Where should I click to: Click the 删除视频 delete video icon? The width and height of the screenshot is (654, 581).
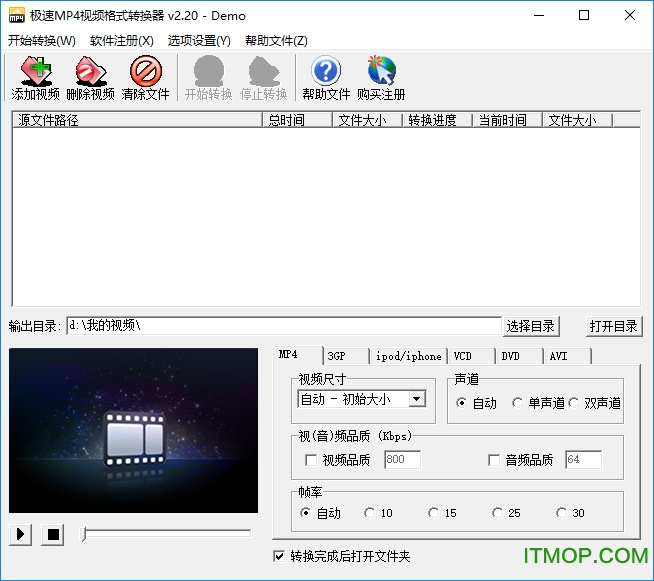91,71
